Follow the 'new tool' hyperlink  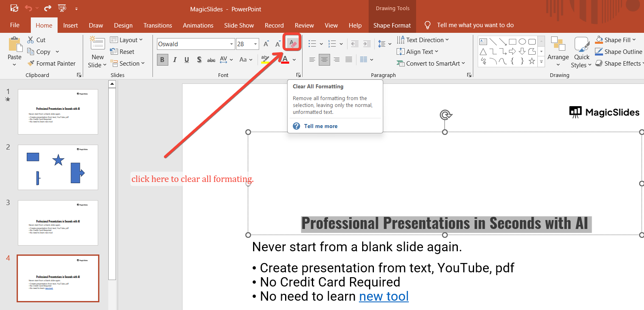[x=384, y=296]
